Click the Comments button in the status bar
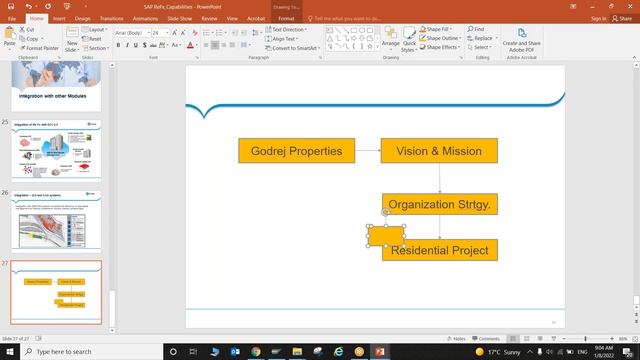The width and height of the screenshot is (640, 360). point(486,338)
